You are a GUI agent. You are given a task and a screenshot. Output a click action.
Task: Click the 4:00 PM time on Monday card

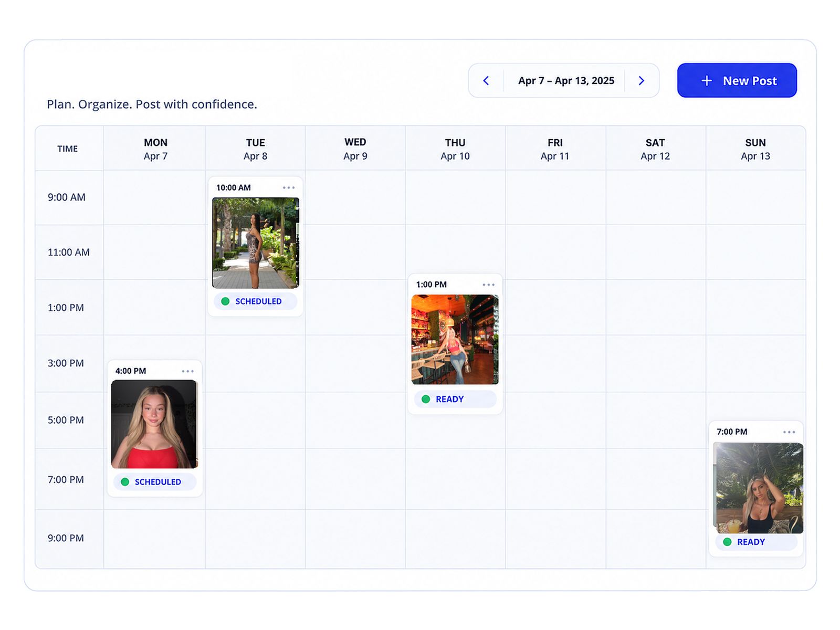click(131, 371)
